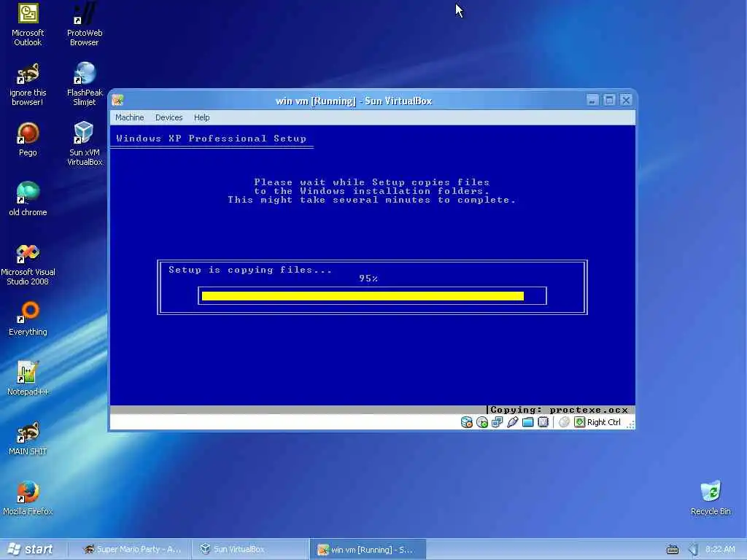This screenshot has height=560, width=747.
Task: Minimize the win vm VirtualBox window
Action: [592, 100]
